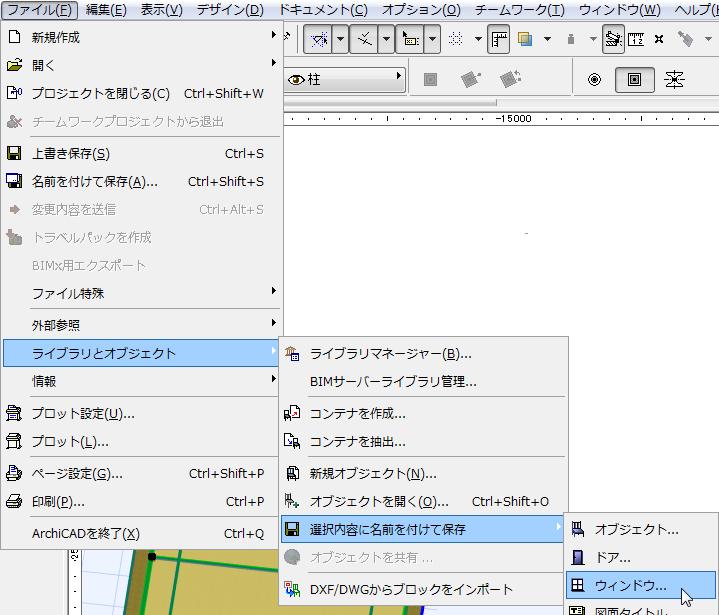
Task: Select ライブラリとオブジェクト menu entry
Action: tap(141, 353)
